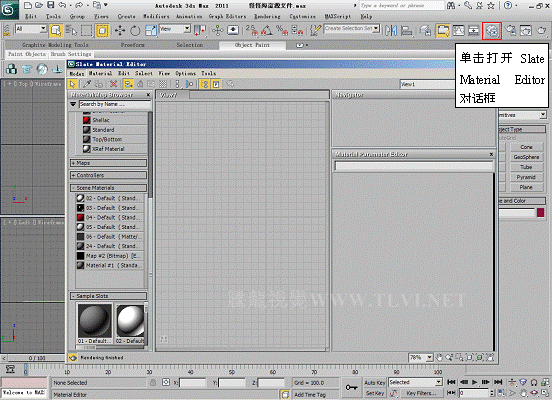Collapse the Scene Materials group
Image resolution: width=552 pixels, height=400 pixels.
pyautogui.click(x=108, y=188)
